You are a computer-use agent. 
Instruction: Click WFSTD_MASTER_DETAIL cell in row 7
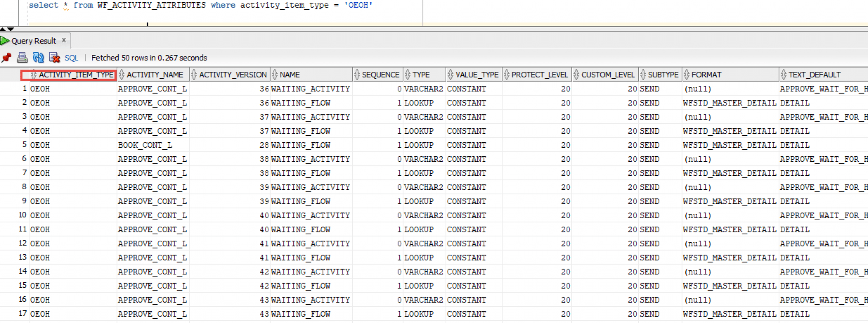tap(730, 173)
